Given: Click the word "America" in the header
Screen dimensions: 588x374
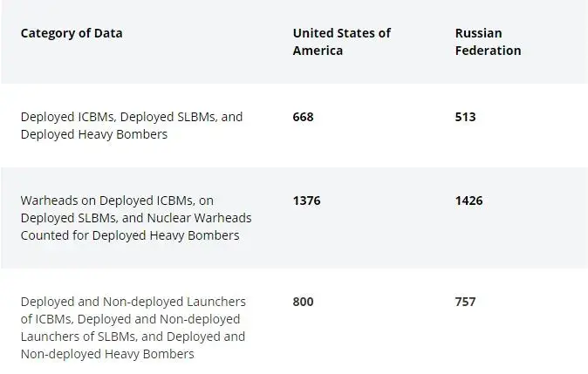Looking at the screenshot, I should [318, 51].
